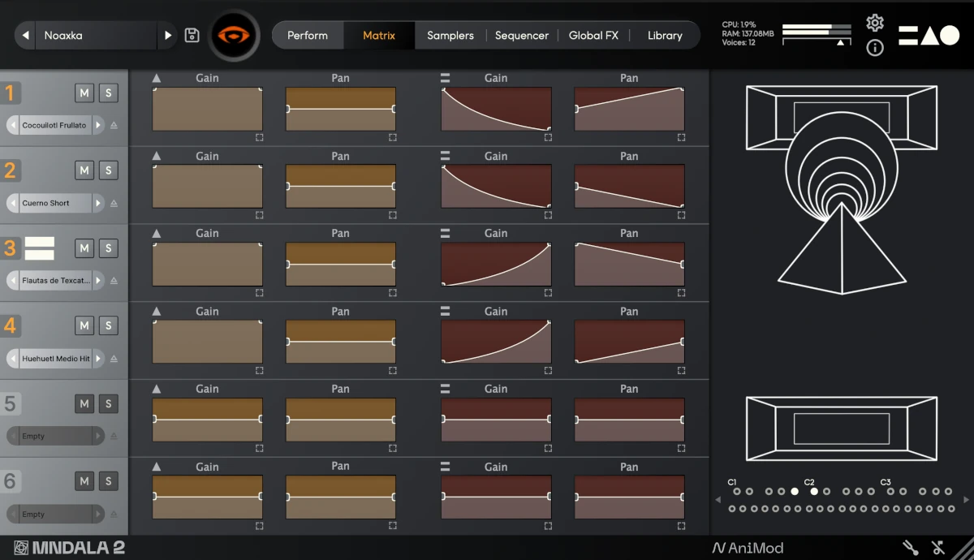Image resolution: width=974 pixels, height=560 pixels.
Task: Select the tuning fork icon bottom right
Action: point(910,546)
